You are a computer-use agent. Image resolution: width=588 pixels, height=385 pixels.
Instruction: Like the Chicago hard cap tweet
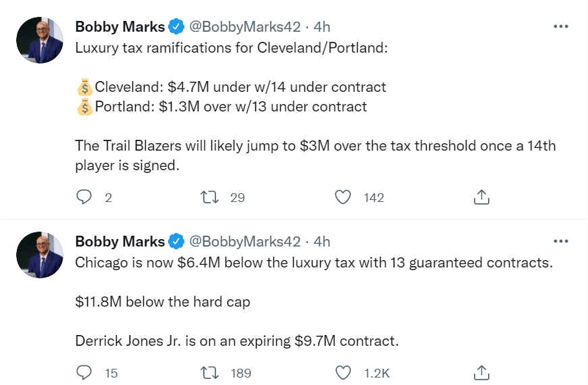pos(344,373)
